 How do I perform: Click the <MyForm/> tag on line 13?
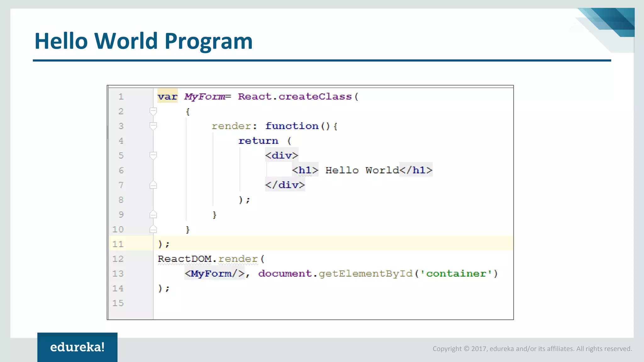click(214, 273)
